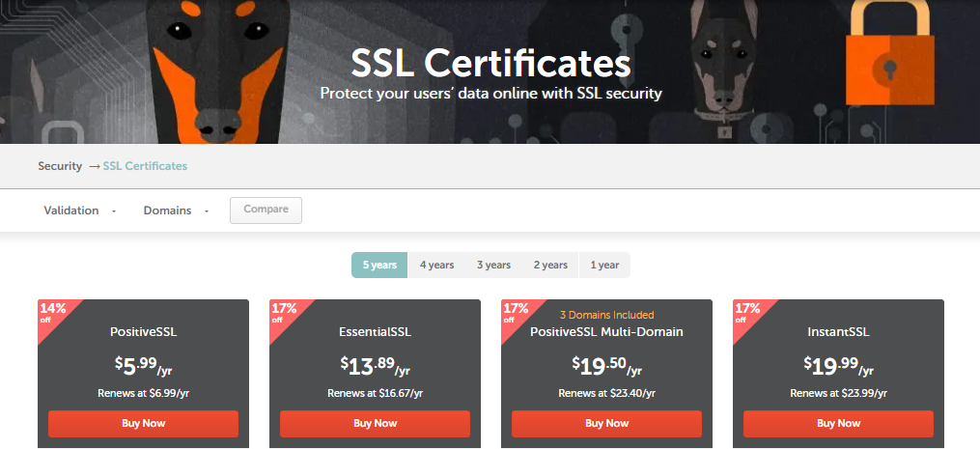Click the 17% off badge on InstantSSL

click(747, 312)
